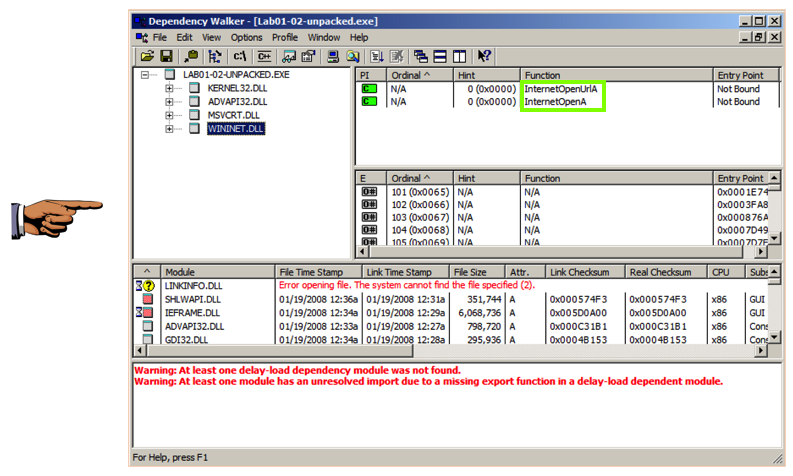Toggle Undecorate C++ Functions button

pos(264,56)
